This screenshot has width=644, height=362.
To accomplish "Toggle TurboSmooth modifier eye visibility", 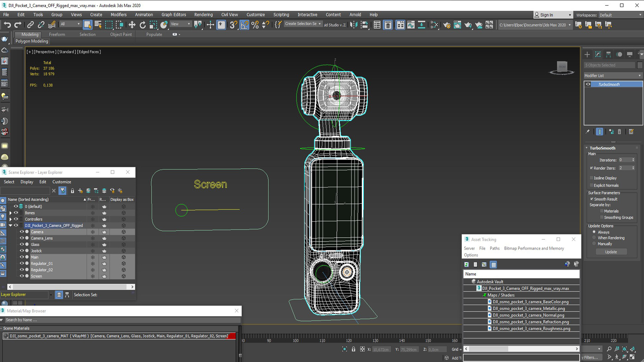I will coord(588,84).
